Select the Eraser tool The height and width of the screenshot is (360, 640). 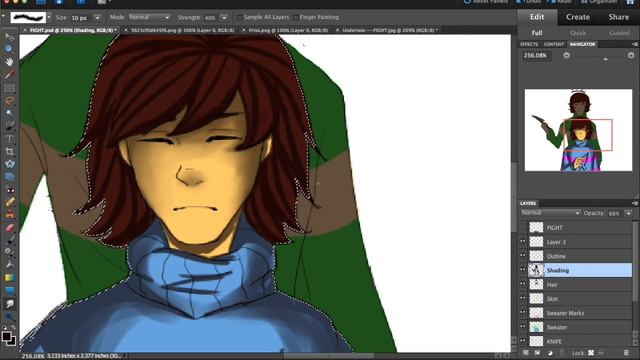9,227
